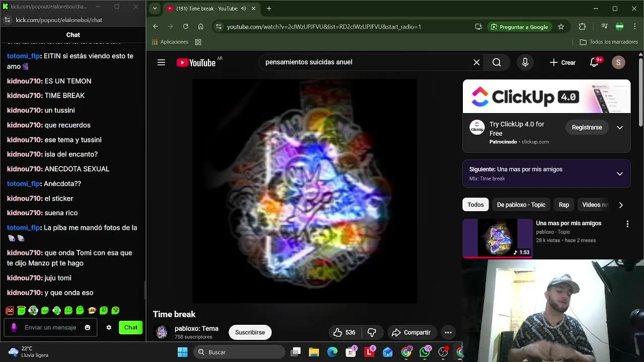Send message with green Chat button
This screenshot has height=362, width=644.
pyautogui.click(x=131, y=327)
